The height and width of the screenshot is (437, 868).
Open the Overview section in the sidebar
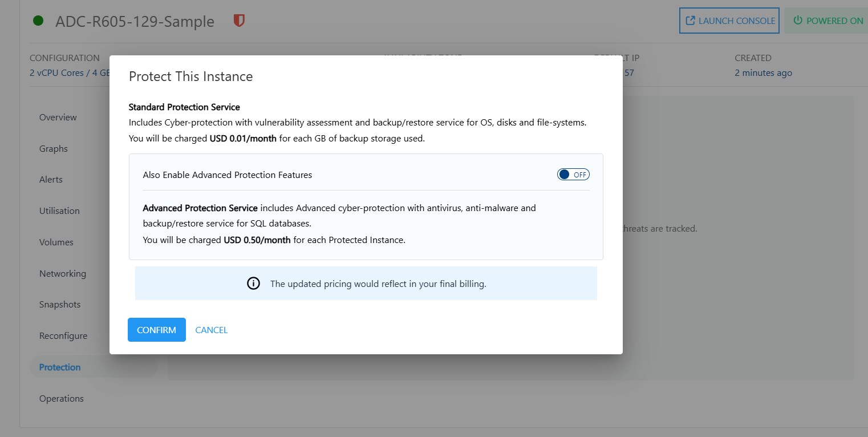tap(58, 118)
